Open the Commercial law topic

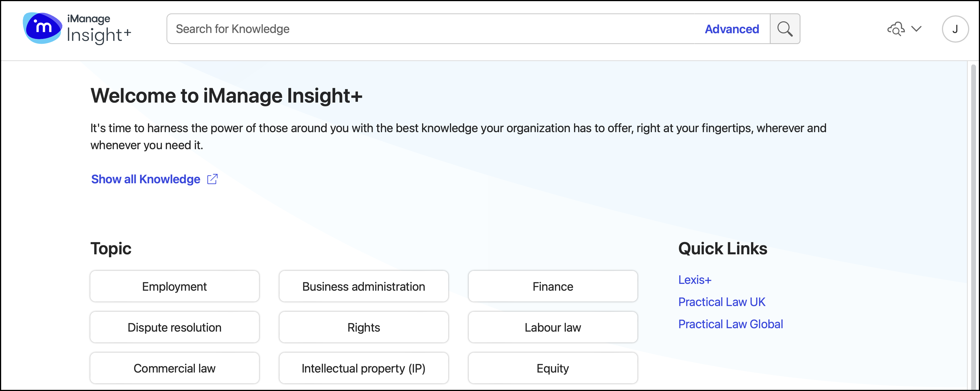click(175, 368)
